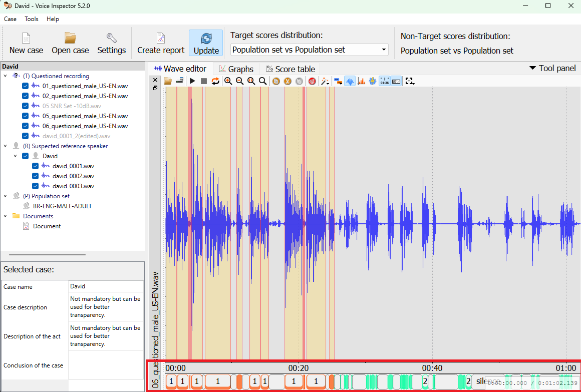Viewport: 581px width, 392px height.
Task: Toggle the waveform view icon
Action: (x=350, y=81)
